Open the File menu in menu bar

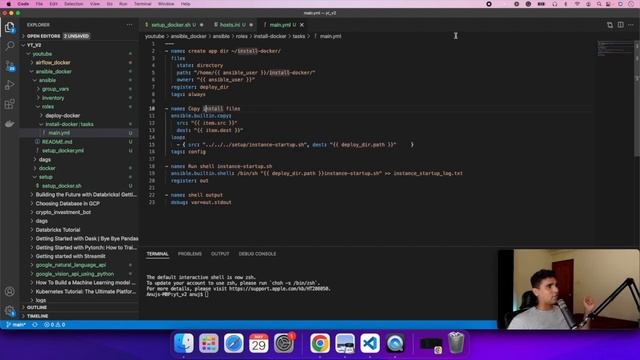point(39,4)
